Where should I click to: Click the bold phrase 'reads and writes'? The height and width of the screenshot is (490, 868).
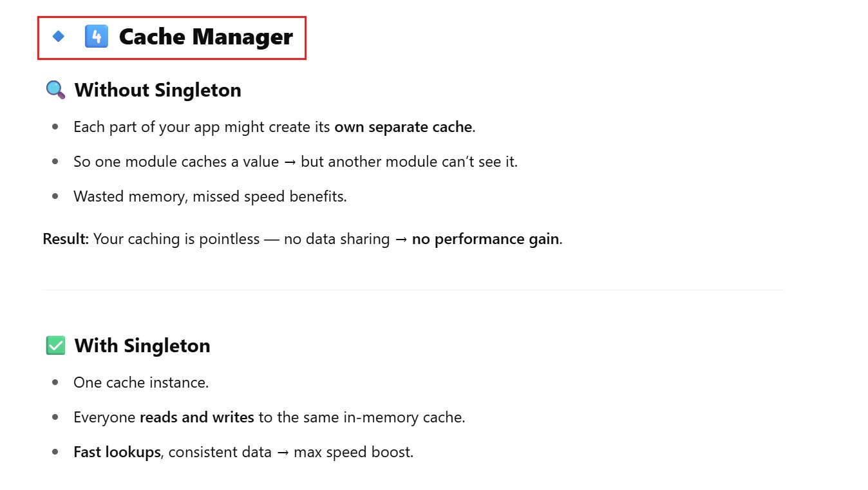pos(197,417)
